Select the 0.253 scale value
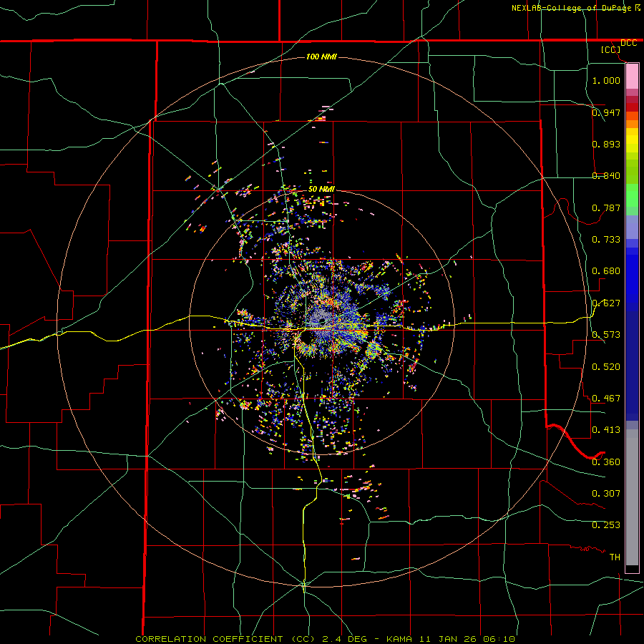 click(606, 525)
